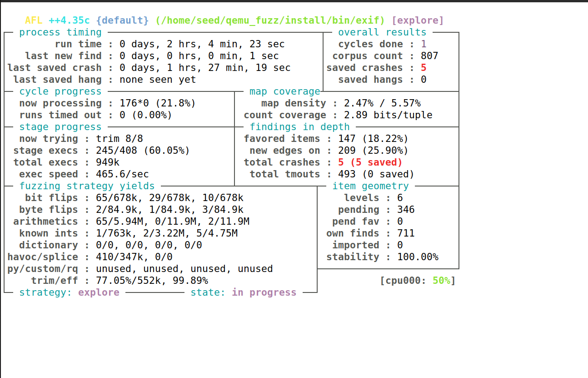Select 'fuzzing strategy yields' heading
The height and width of the screenshot is (378, 588).
click(87, 186)
